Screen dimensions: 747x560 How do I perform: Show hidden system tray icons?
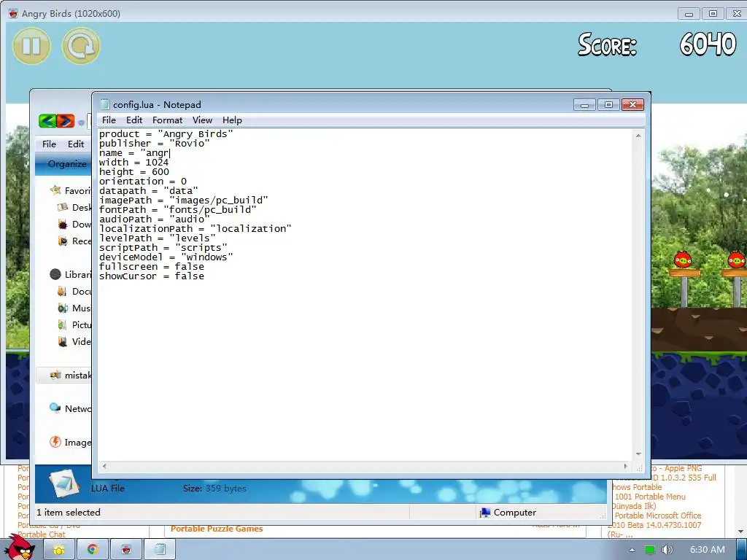click(x=632, y=550)
